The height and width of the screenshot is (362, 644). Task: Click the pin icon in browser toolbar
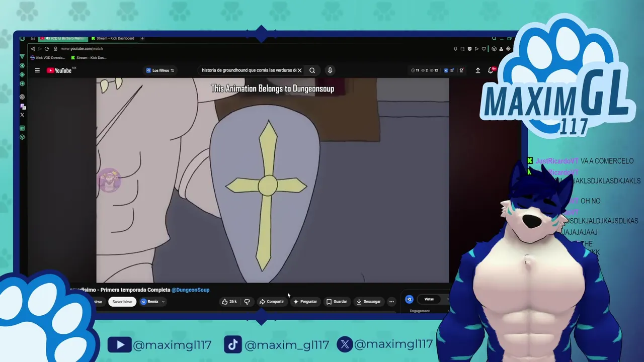(455, 49)
